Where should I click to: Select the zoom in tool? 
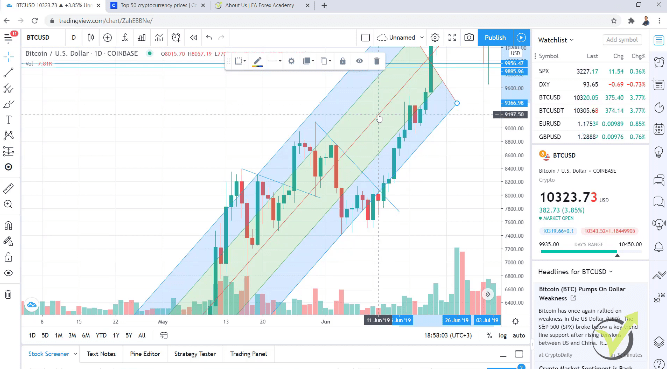(9, 204)
